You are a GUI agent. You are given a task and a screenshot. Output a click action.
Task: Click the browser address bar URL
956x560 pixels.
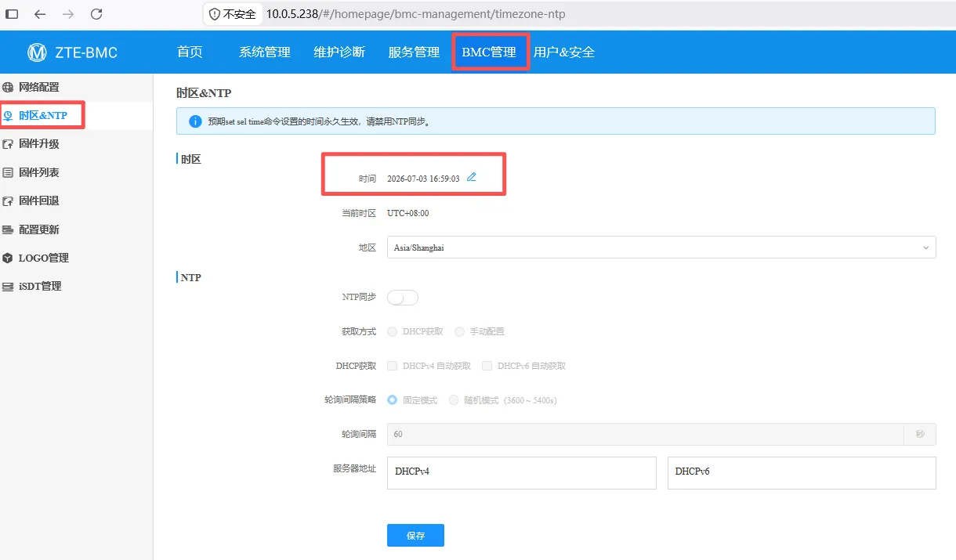click(416, 14)
